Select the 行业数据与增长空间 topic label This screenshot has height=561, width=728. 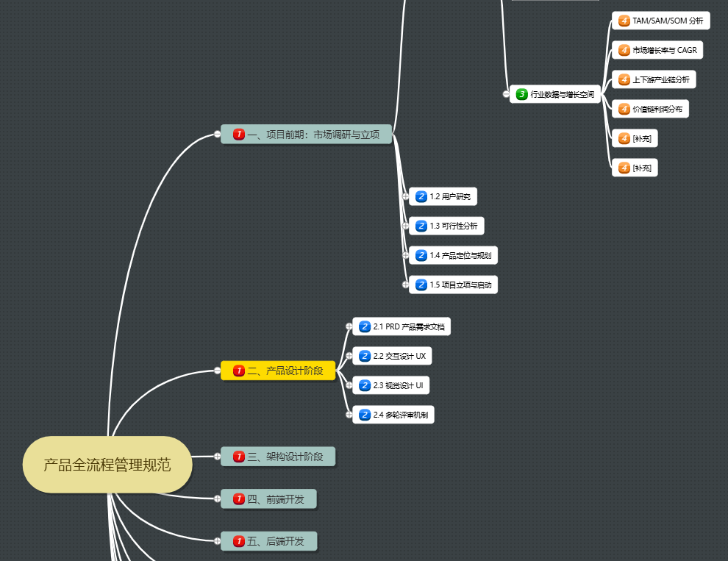click(x=563, y=94)
